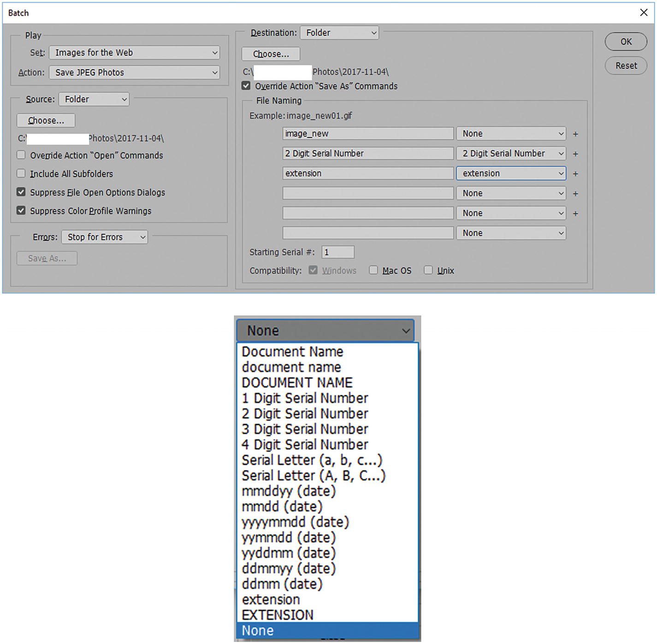The height and width of the screenshot is (644, 657).
Task: Click Choose... under Destination
Action: coord(271,54)
